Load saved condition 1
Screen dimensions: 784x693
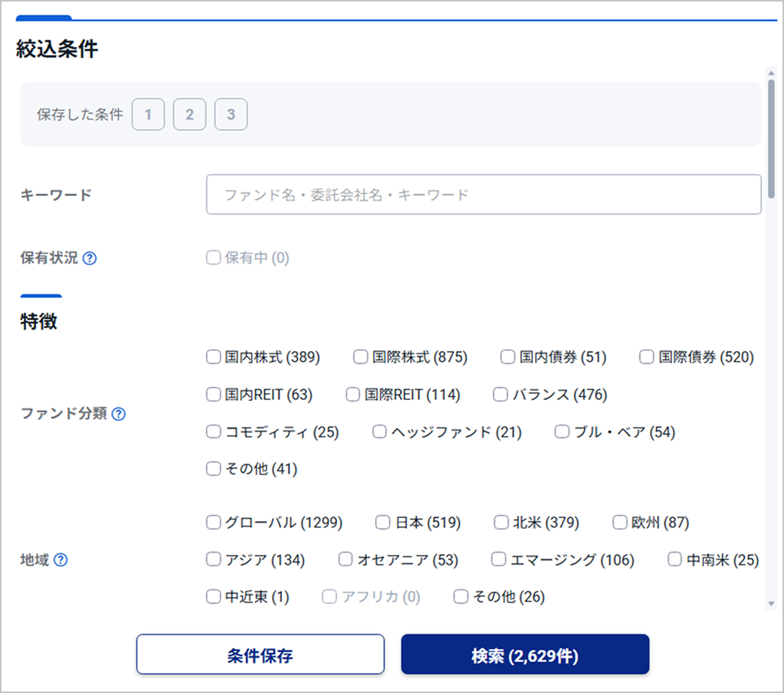click(148, 115)
